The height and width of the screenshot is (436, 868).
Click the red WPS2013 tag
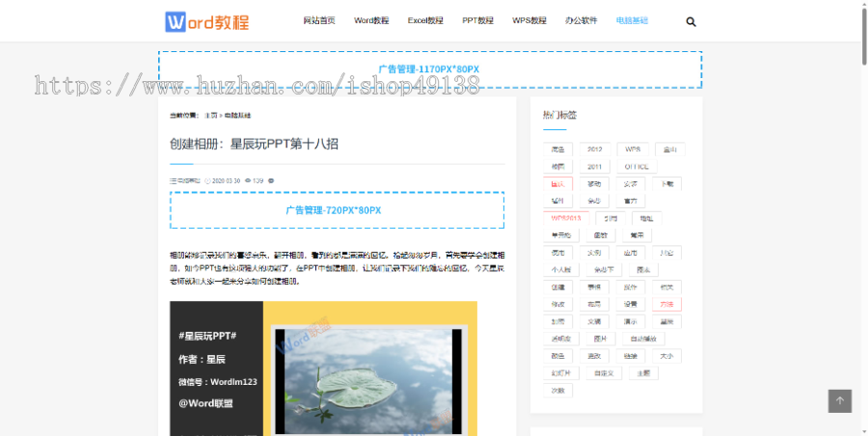pos(566,218)
